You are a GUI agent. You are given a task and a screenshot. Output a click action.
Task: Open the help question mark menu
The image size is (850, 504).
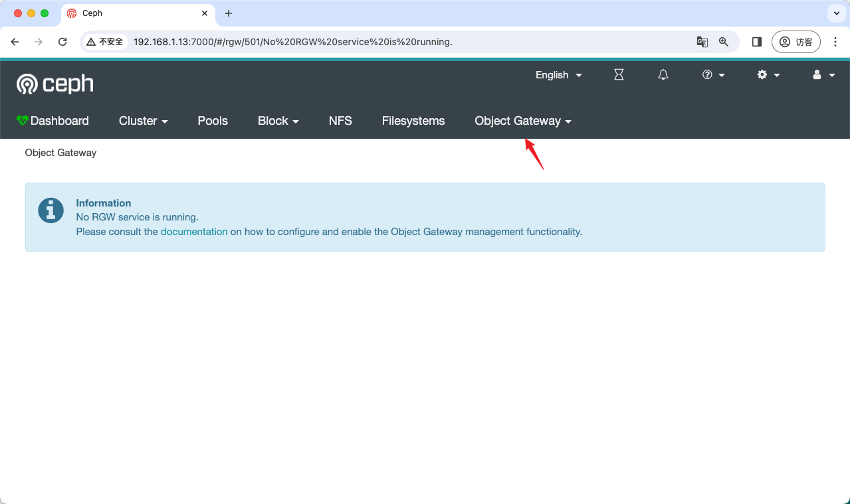click(x=713, y=75)
